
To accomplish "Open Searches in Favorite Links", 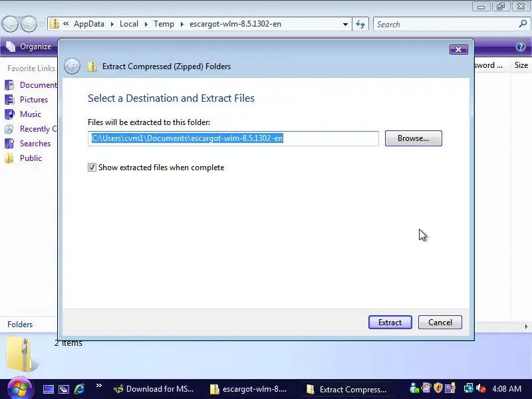I will pyautogui.click(x=35, y=144).
